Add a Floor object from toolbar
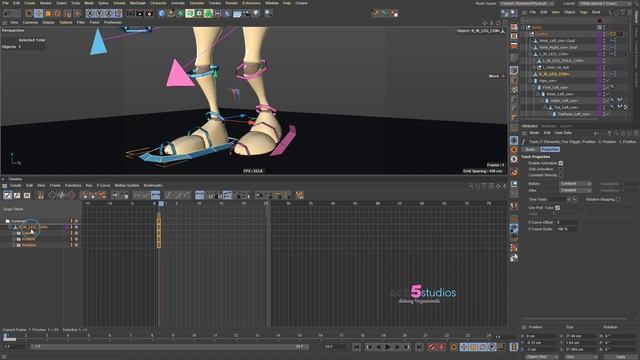Image resolution: width=640 pixels, height=360 pixels. pos(237,13)
